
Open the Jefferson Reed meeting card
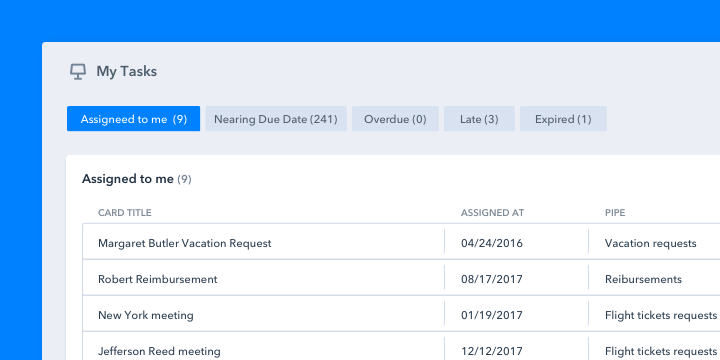click(x=159, y=352)
